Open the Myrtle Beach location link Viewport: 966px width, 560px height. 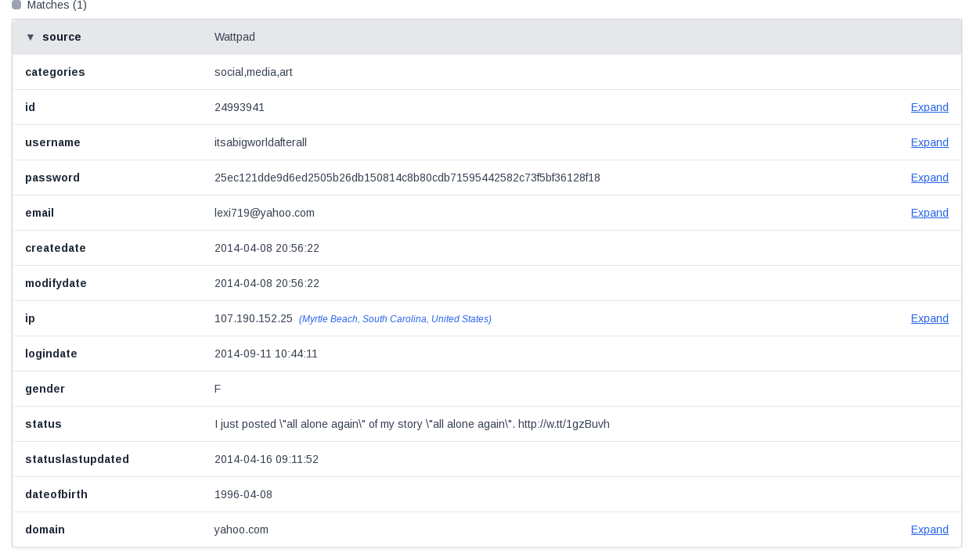(395, 319)
